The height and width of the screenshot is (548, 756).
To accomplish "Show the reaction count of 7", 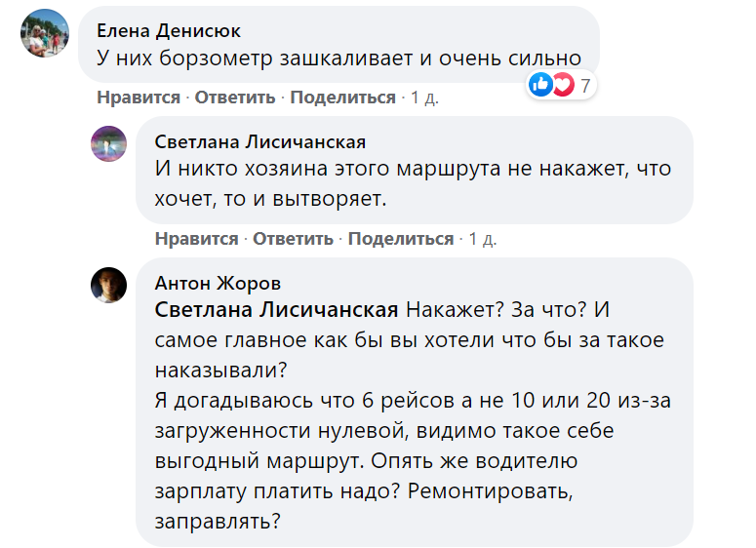I will [x=585, y=86].
